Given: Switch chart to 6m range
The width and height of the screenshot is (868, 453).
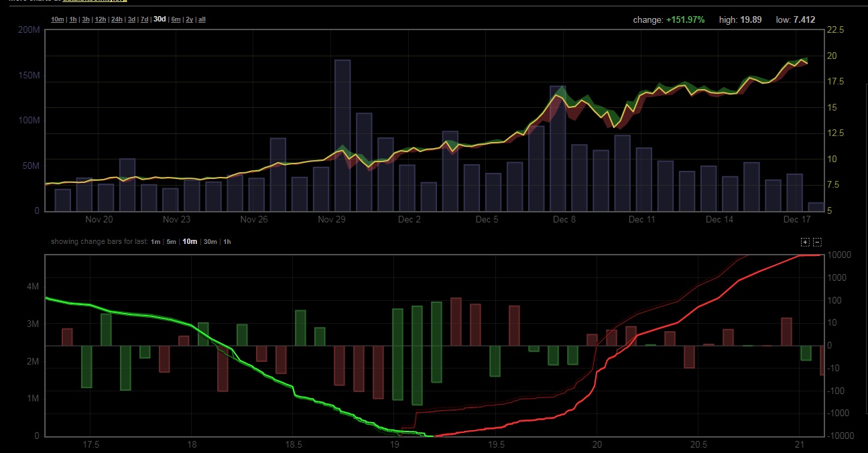Looking at the screenshot, I should (x=176, y=19).
